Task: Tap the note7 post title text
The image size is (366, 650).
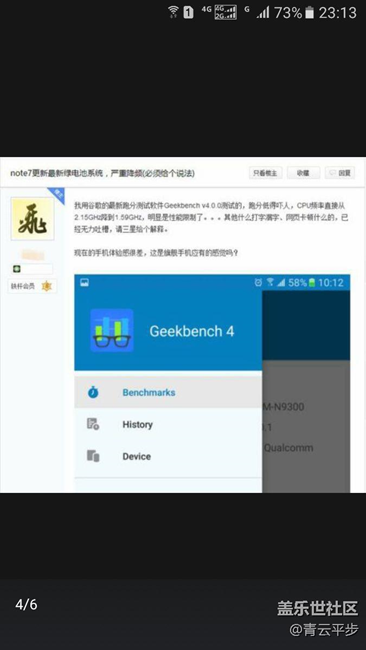Action: [x=102, y=173]
